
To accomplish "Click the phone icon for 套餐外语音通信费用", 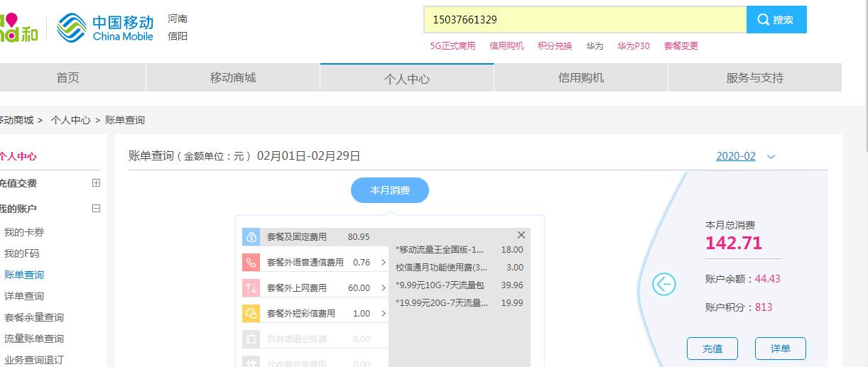I will (251, 263).
